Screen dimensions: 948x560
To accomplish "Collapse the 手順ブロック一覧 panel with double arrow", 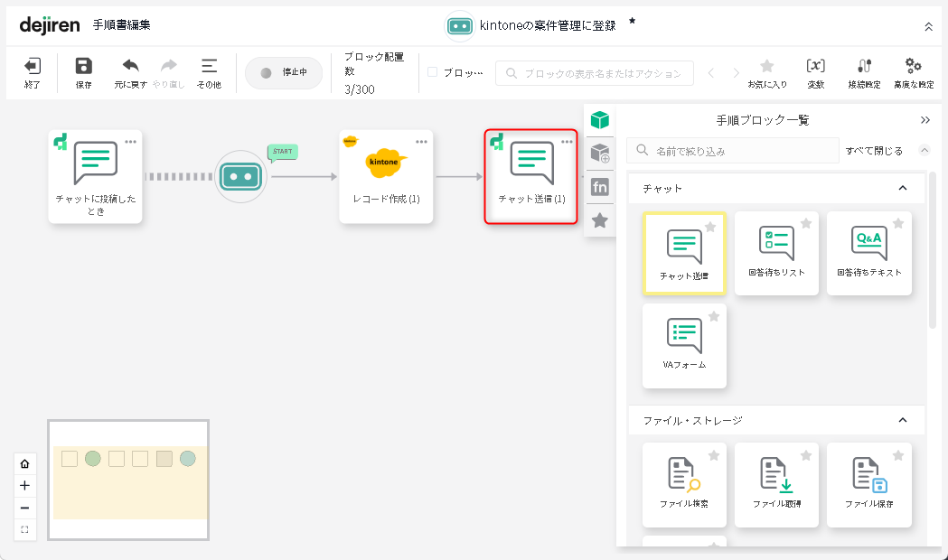I will tap(925, 120).
